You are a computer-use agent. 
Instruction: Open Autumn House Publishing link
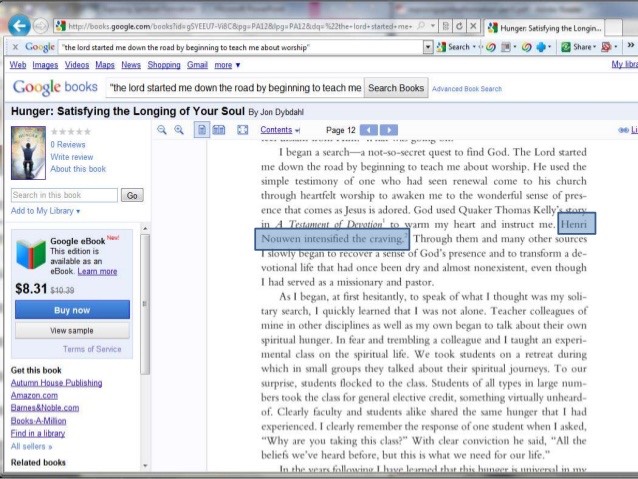coord(57,383)
